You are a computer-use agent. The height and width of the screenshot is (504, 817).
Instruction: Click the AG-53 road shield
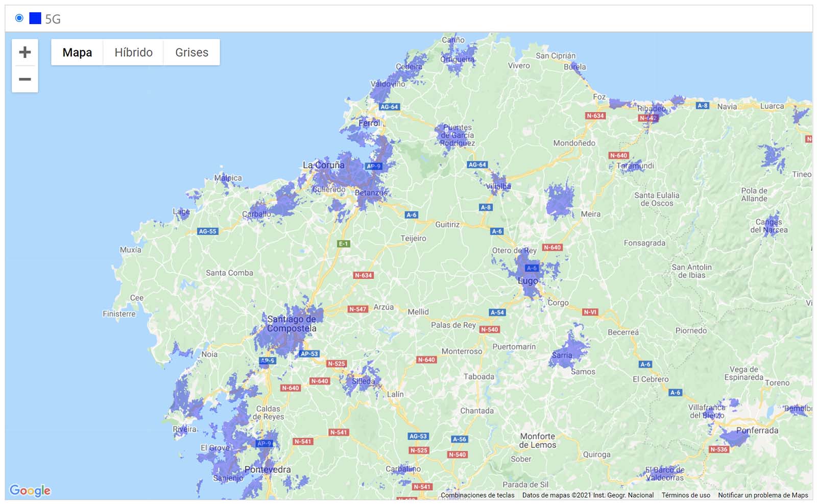pos(418,436)
